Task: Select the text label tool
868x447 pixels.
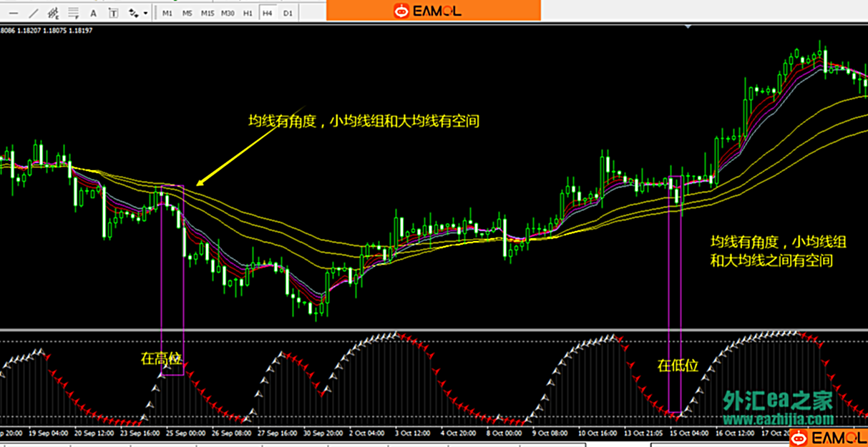Action: 113,13
